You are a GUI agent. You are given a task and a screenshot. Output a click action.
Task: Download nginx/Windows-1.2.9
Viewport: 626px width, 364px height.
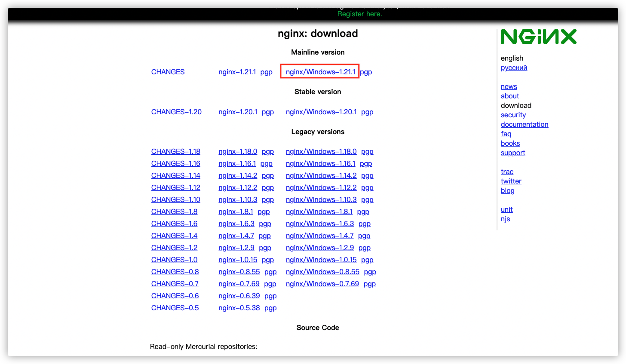point(320,248)
